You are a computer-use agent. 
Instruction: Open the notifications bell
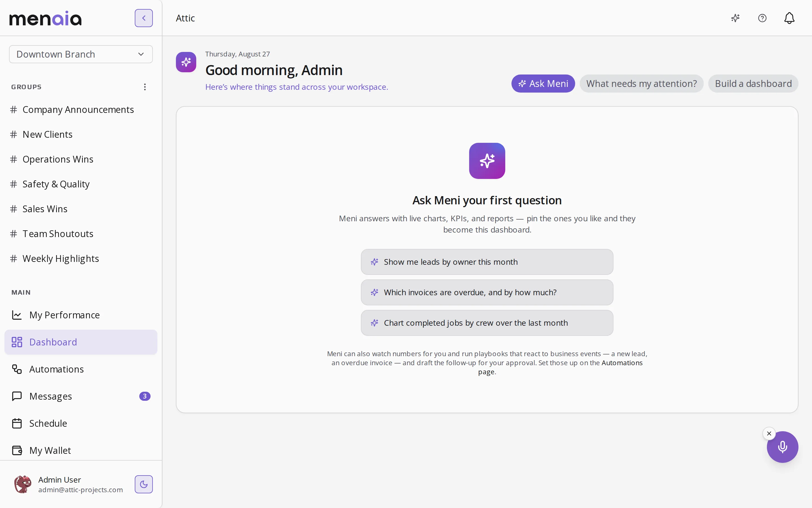point(789,18)
